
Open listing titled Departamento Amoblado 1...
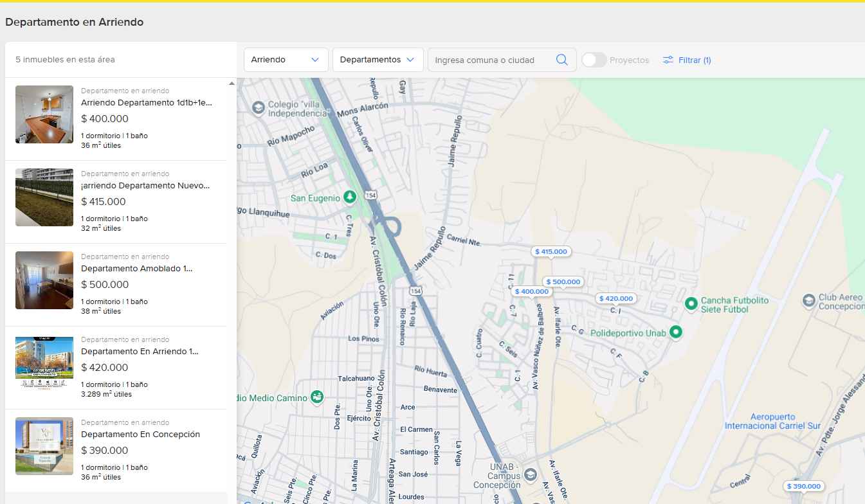(137, 269)
